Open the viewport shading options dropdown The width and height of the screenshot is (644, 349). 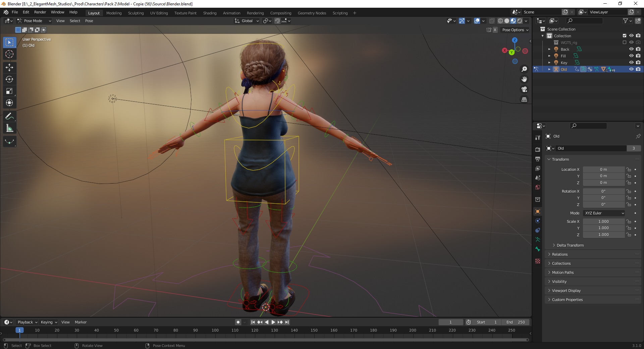[526, 21]
